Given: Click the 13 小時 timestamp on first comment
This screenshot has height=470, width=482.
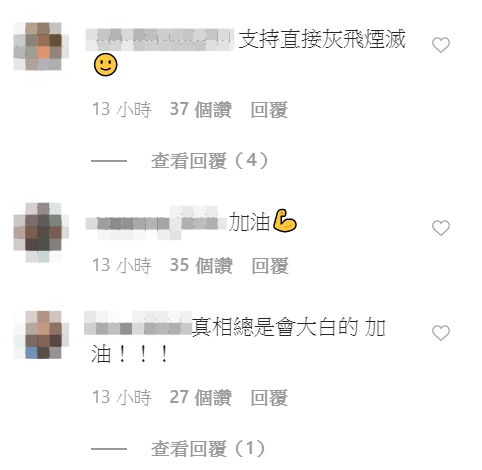Looking at the screenshot, I should click(x=122, y=110).
